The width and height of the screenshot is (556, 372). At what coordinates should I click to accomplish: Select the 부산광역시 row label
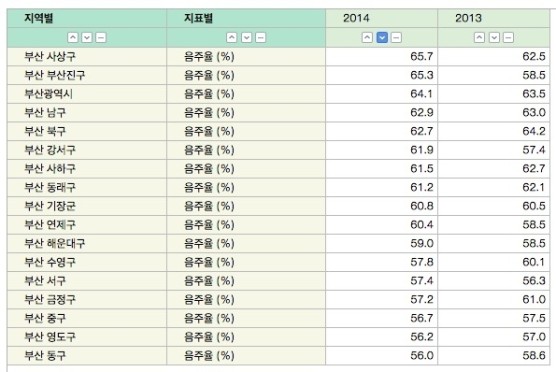point(49,94)
